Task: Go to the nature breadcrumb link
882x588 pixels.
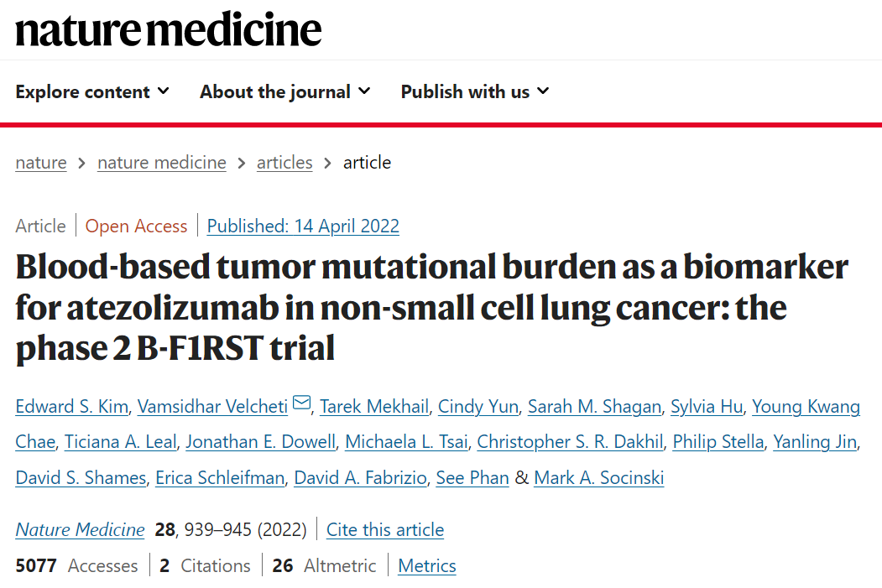Action: (x=41, y=163)
